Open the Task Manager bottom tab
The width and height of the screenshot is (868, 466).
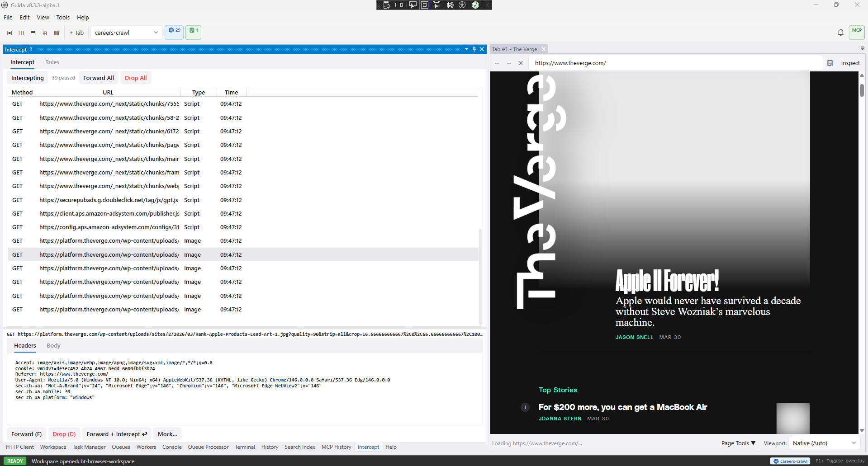click(x=89, y=447)
